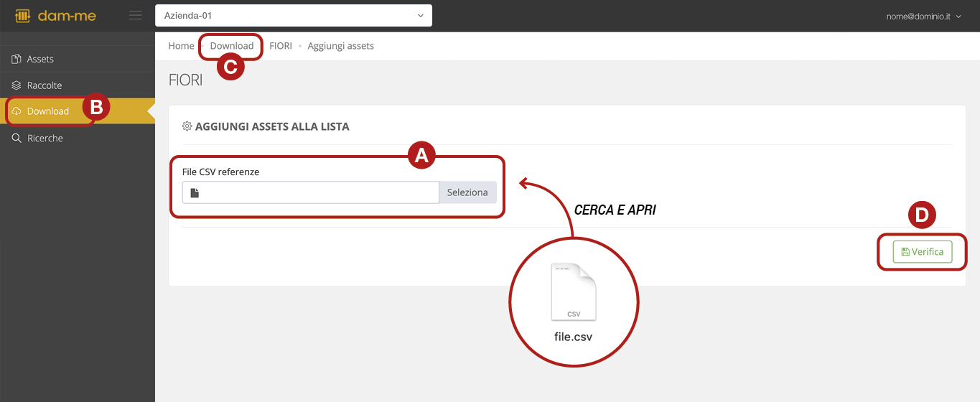This screenshot has width=980, height=402.
Task: Toggle the hamburger sidebar menu
Action: coord(136,15)
